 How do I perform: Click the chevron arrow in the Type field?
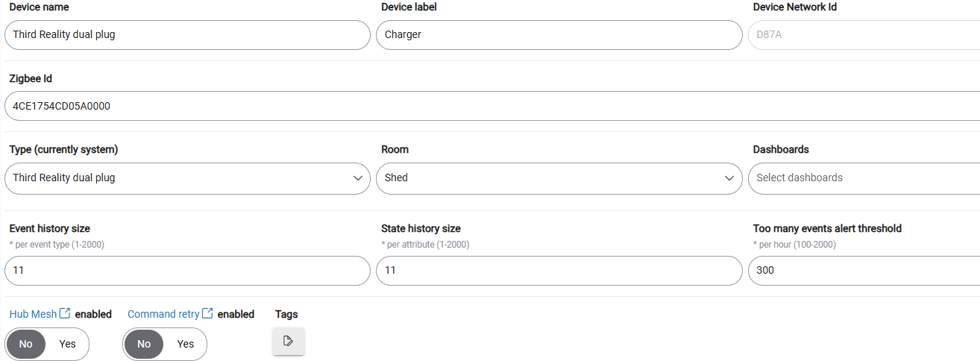point(357,178)
